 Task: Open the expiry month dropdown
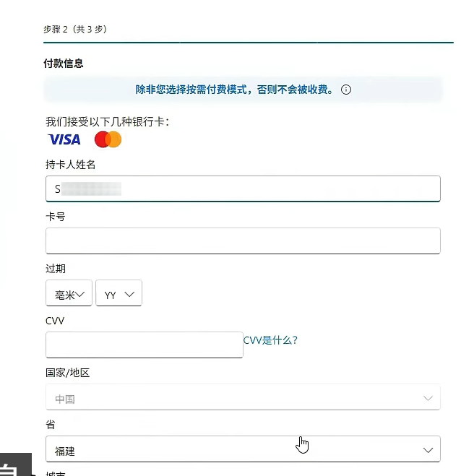point(69,294)
